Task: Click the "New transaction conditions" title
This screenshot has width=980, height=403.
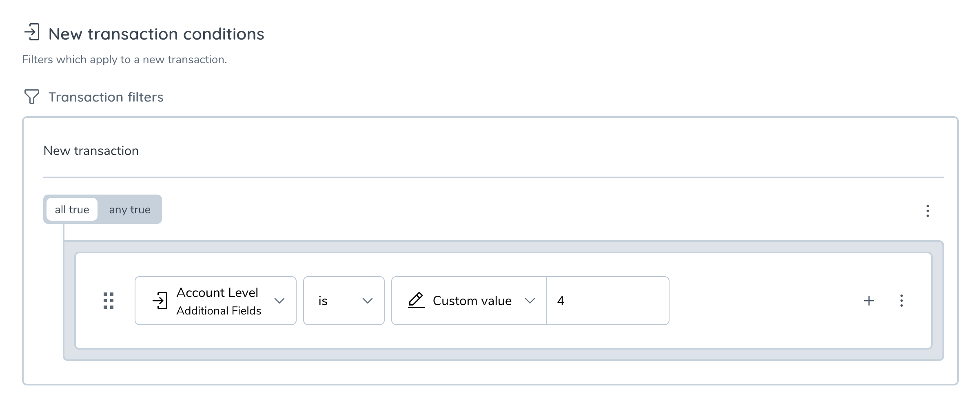Action: pyautogui.click(x=156, y=34)
